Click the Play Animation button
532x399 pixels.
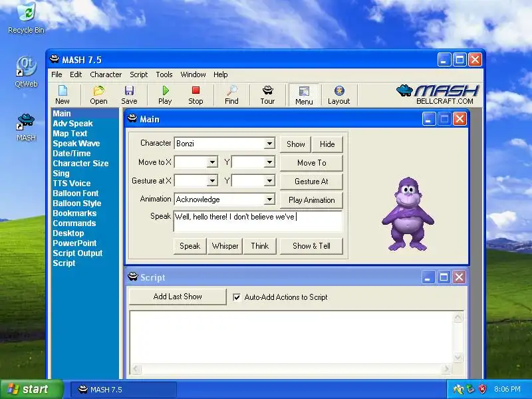coord(311,200)
